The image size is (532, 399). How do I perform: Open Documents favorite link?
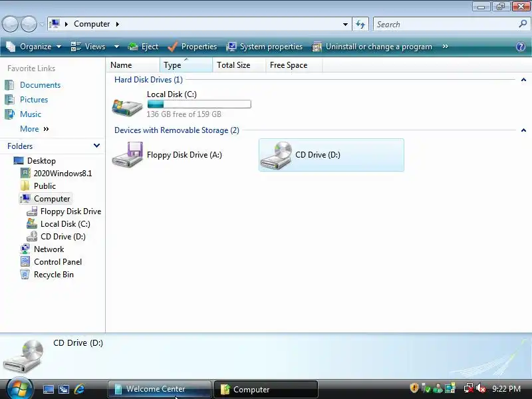click(x=40, y=85)
